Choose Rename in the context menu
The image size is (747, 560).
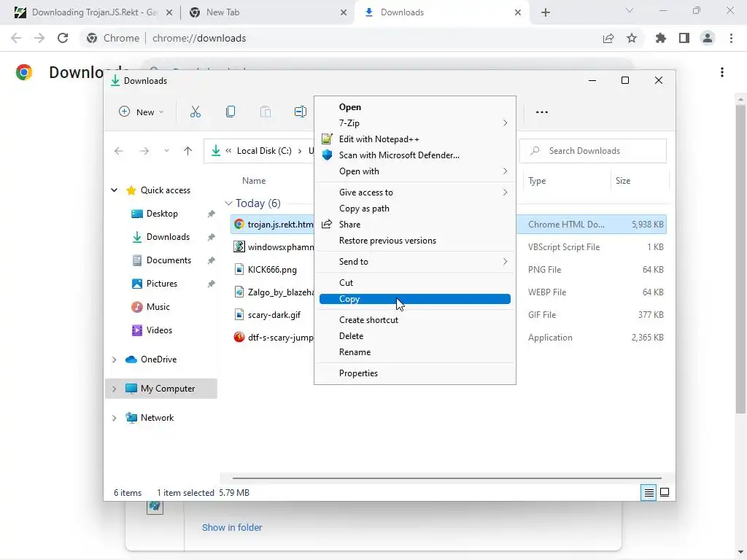[414, 352]
